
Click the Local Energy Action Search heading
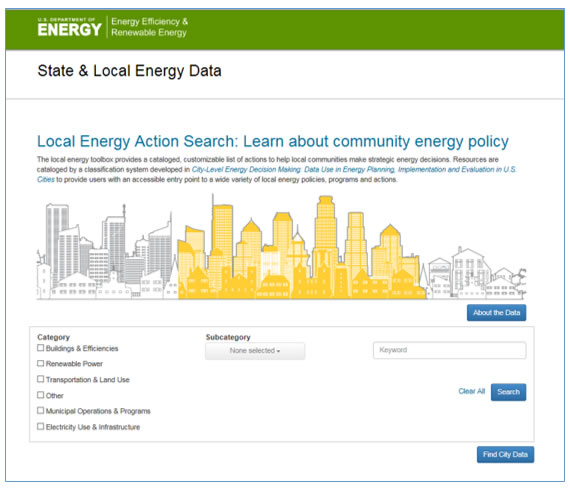click(273, 141)
